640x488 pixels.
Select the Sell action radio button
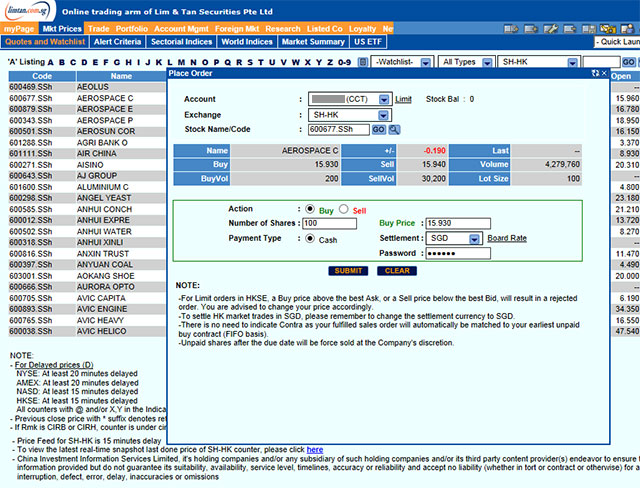(x=344, y=209)
